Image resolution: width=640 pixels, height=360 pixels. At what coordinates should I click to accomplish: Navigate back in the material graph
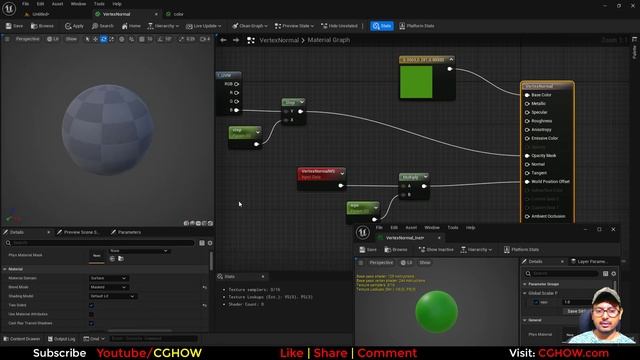tap(223, 40)
